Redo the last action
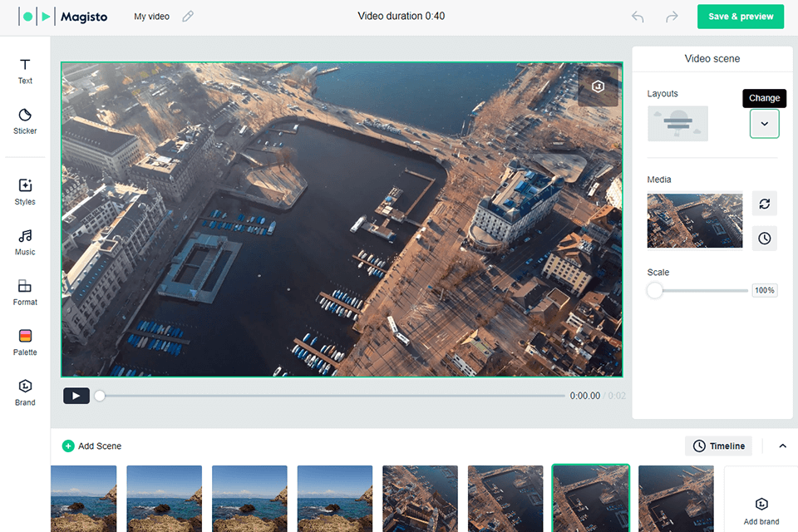 (x=672, y=17)
